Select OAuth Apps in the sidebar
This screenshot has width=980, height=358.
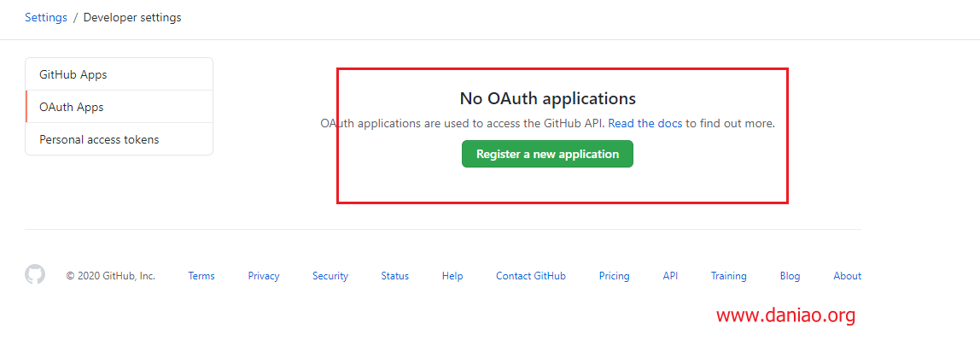click(x=119, y=107)
